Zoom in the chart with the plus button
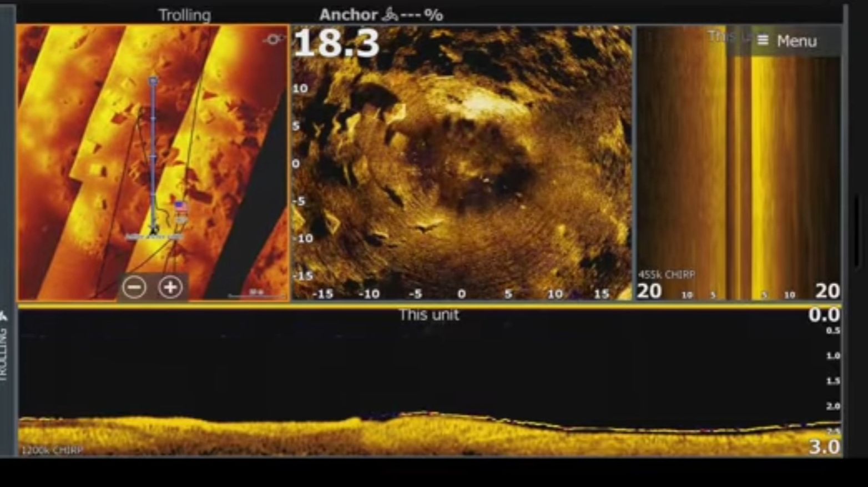The height and width of the screenshot is (487, 868). click(170, 287)
